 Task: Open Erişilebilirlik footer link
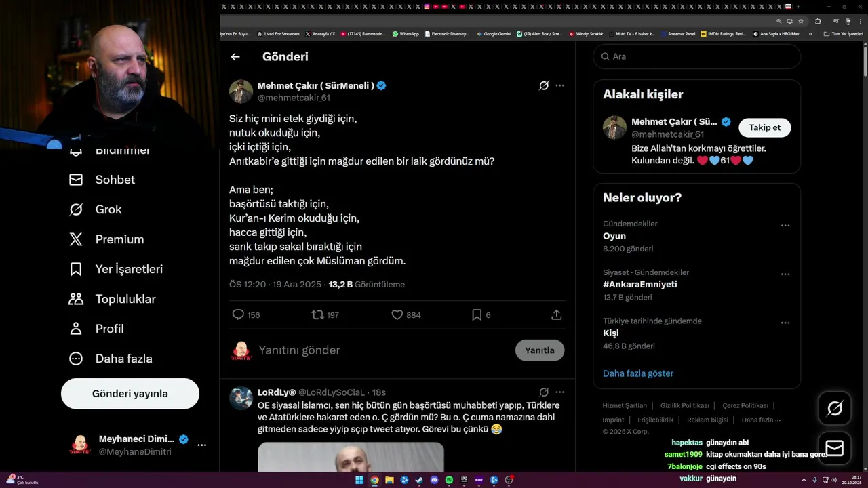point(656,420)
